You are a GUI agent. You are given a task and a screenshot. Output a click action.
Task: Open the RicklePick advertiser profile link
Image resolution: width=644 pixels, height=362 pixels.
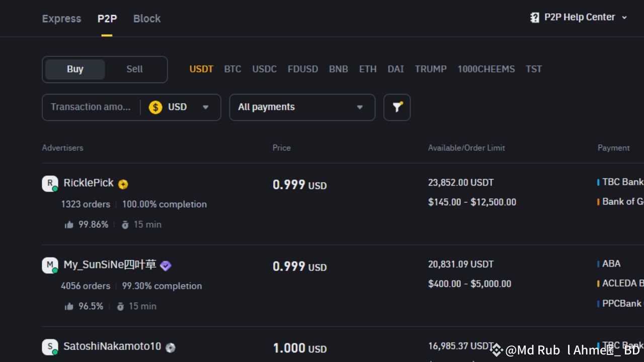(89, 183)
